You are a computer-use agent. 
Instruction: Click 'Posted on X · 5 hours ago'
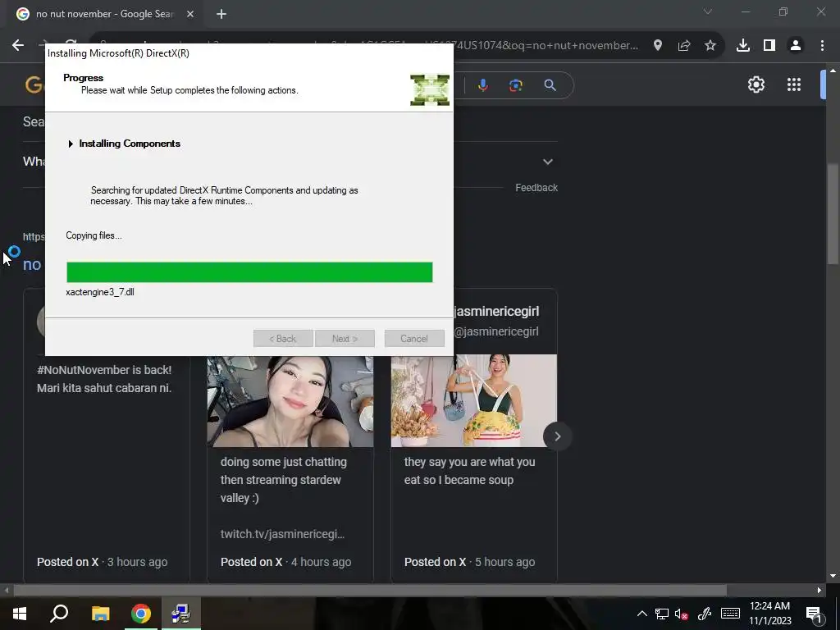[x=470, y=562]
